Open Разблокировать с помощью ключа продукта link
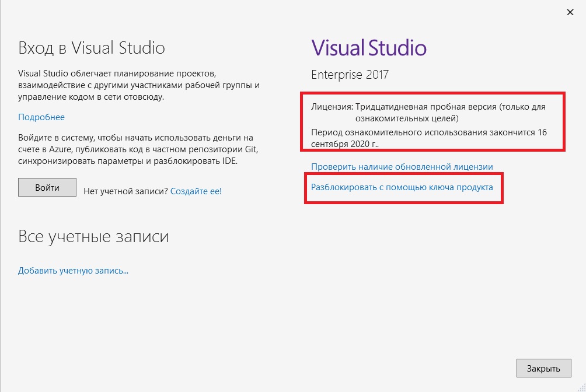Image resolution: width=586 pixels, height=392 pixels. pos(402,187)
